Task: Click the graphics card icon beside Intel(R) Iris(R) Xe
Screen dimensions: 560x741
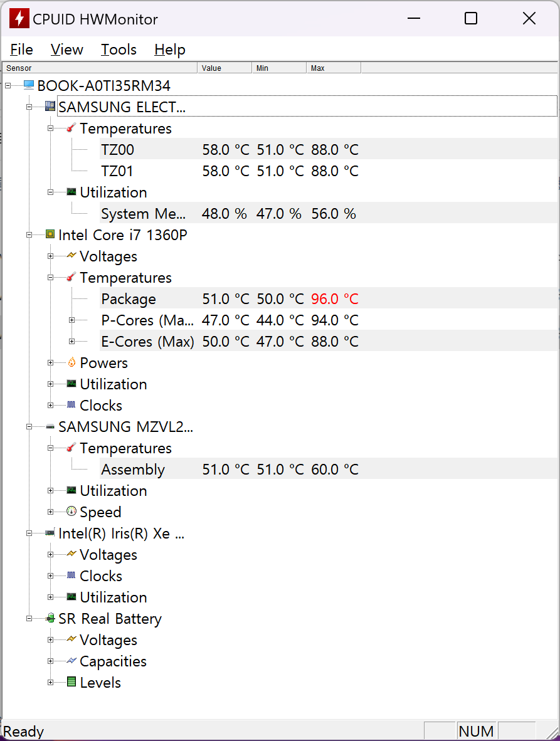Action: tap(50, 533)
